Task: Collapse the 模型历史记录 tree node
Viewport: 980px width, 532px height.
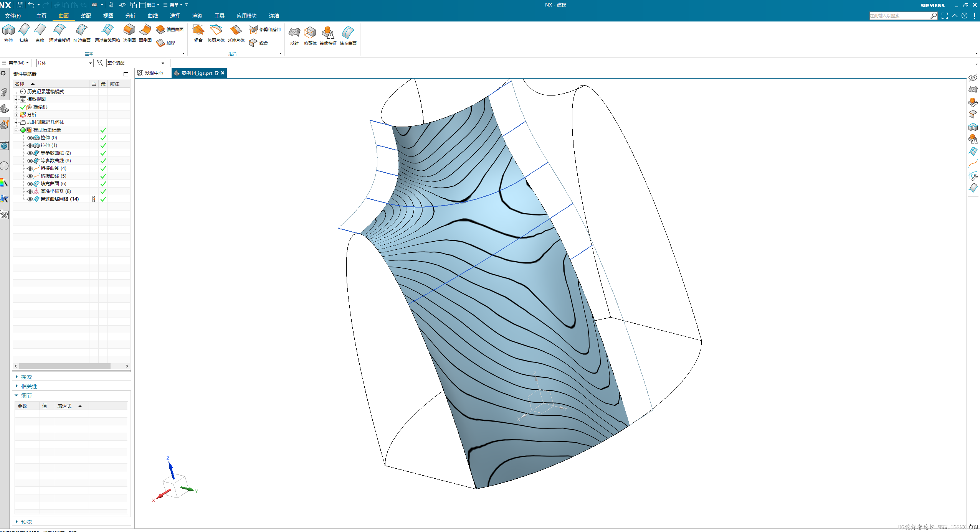Action: pyautogui.click(x=16, y=130)
